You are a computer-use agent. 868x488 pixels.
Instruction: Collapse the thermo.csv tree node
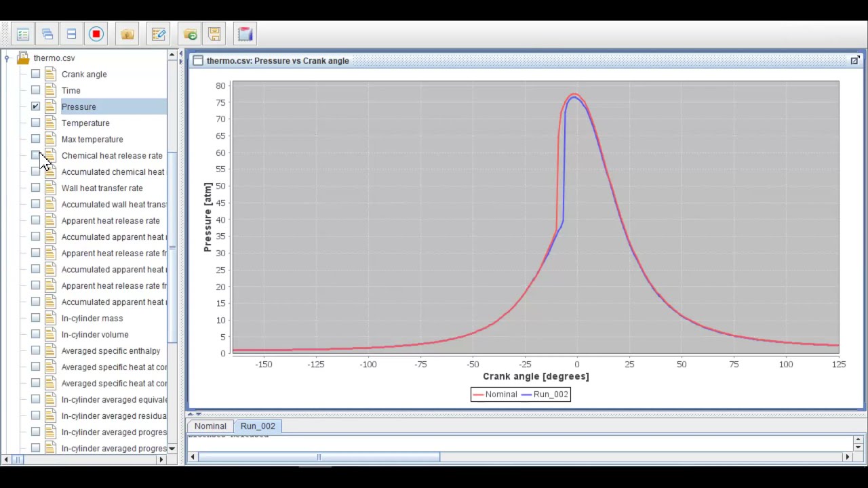[x=7, y=58]
